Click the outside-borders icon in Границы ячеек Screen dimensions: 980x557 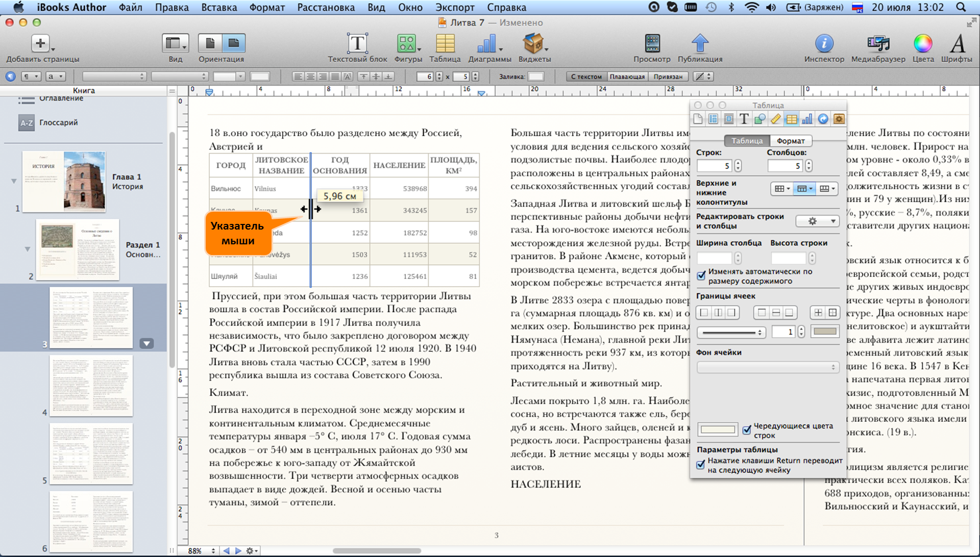pos(832,313)
